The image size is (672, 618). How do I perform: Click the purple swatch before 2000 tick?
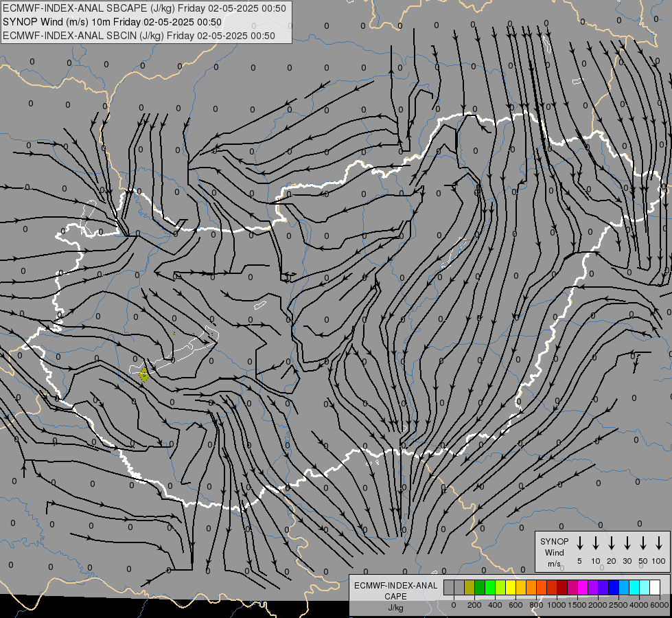click(592, 587)
